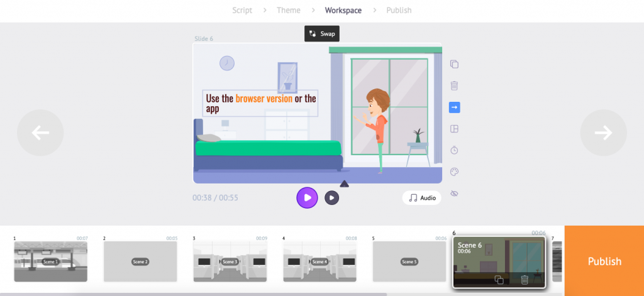Click the Slide 6 label above canvas
Viewport: 644px width, 296px height.
coord(204,39)
